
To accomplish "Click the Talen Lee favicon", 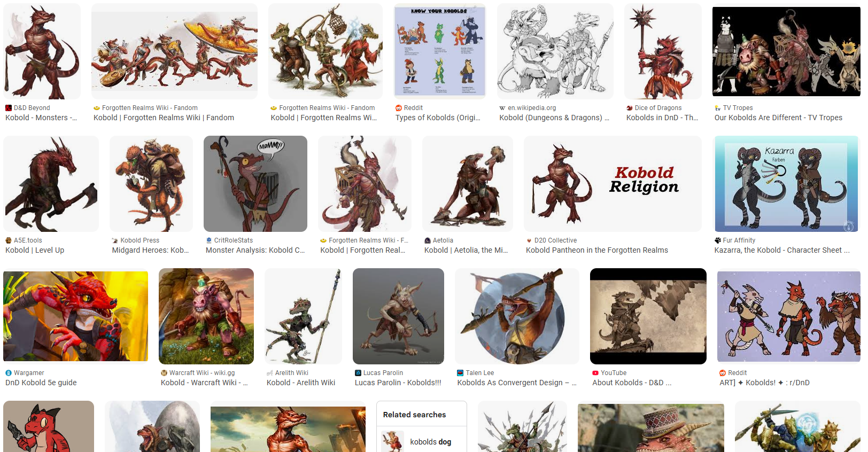I will click(x=460, y=373).
